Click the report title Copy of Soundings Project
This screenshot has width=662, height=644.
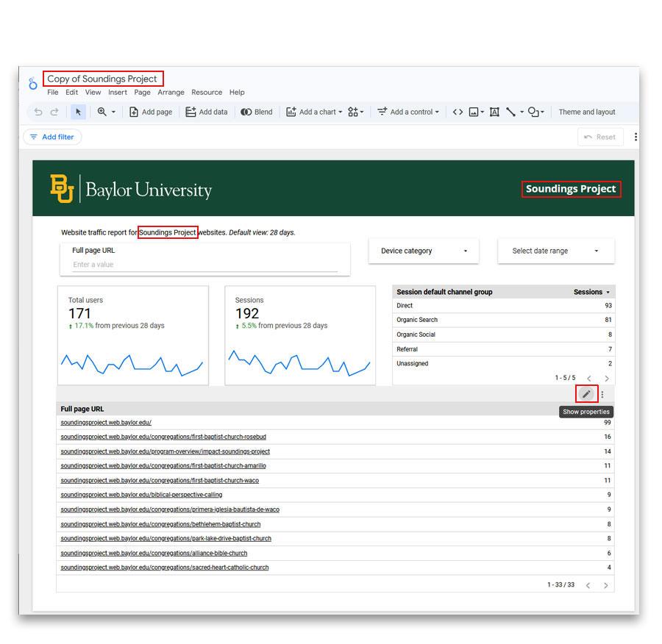coord(102,79)
